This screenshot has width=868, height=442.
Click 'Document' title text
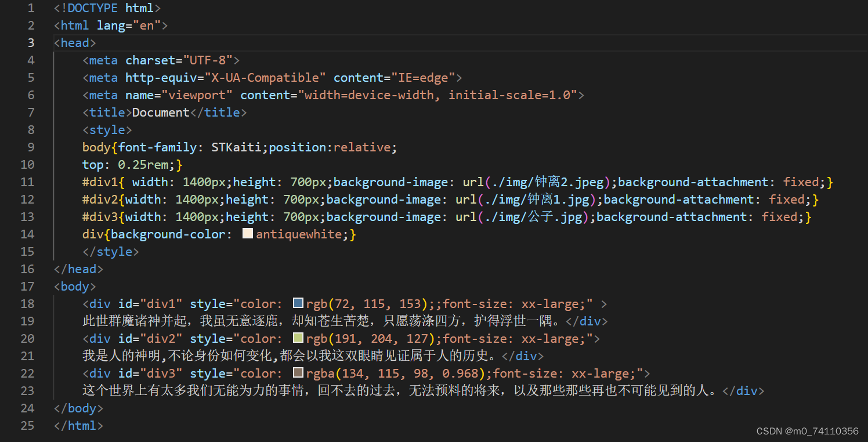pos(161,113)
